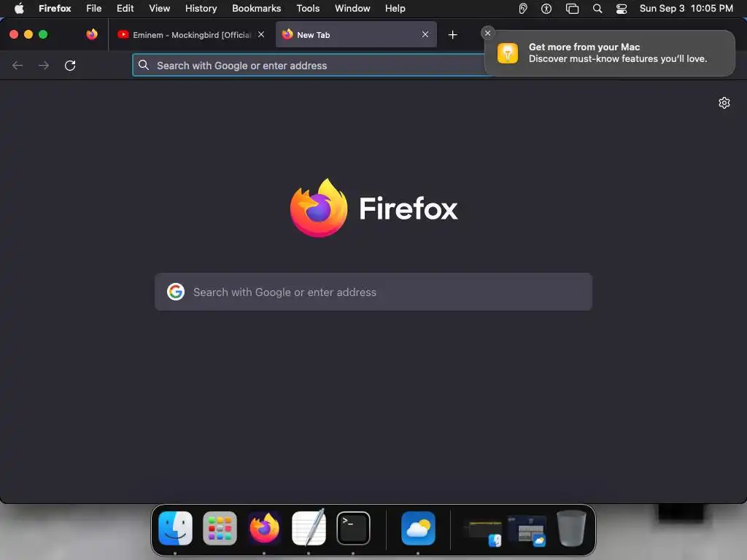Viewport: 747px width, 560px height.
Task: Click the hearing icon in menu bar
Action: (x=522, y=8)
